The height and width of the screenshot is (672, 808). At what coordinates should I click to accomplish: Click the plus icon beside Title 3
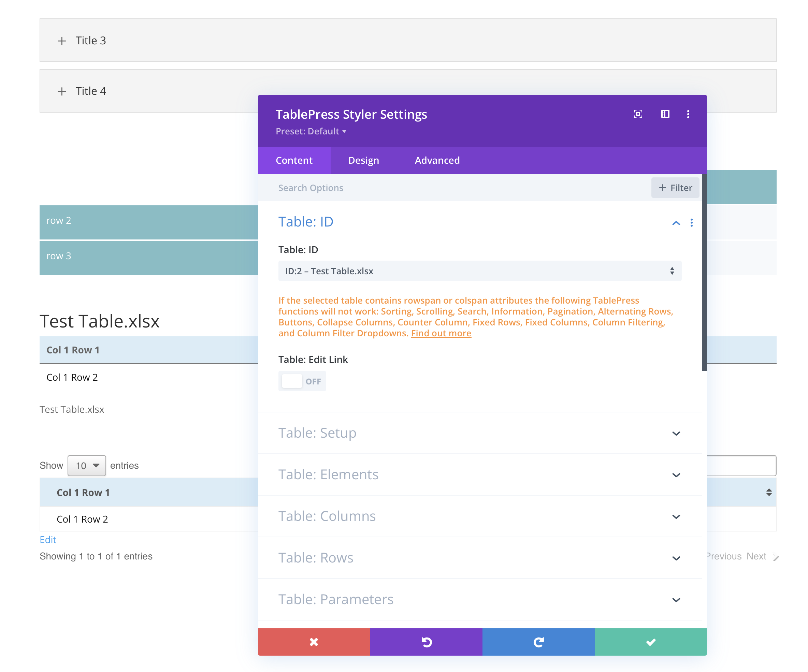coord(61,41)
